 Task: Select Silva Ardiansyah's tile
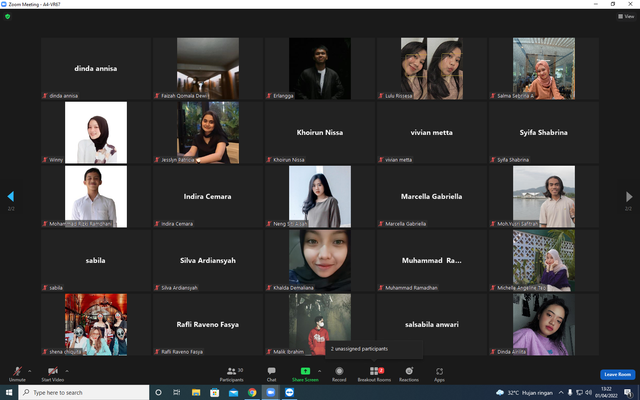(208, 260)
